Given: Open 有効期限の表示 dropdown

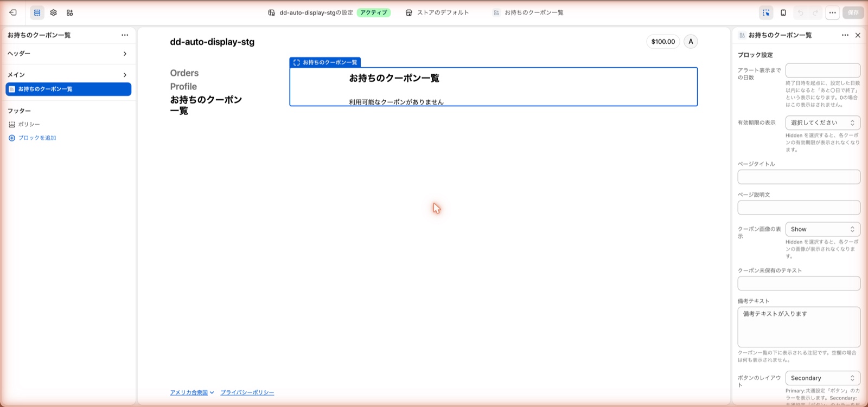Looking at the screenshot, I should click(x=822, y=123).
